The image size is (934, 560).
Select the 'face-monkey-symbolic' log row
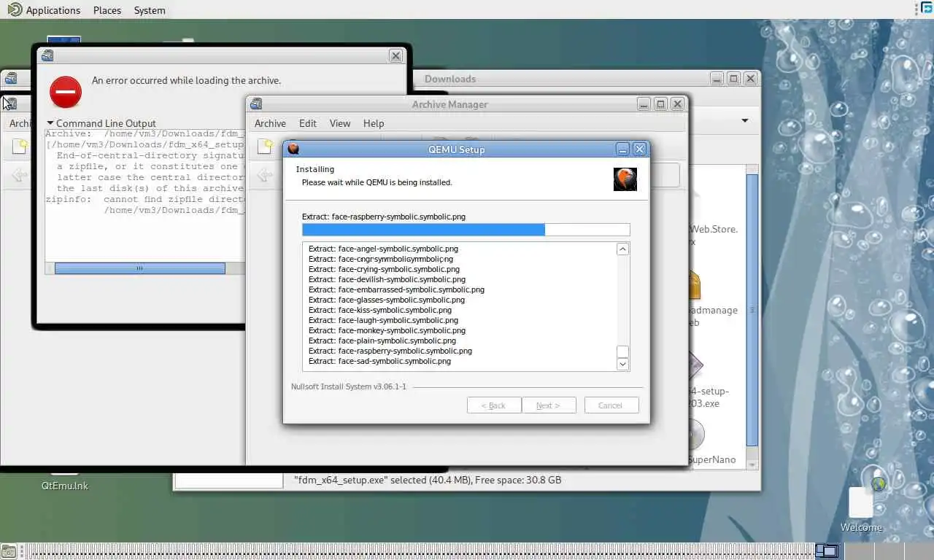387,330
